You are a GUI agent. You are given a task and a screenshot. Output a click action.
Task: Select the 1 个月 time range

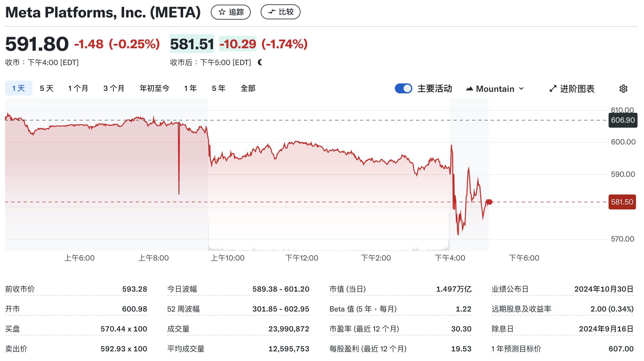pos(78,88)
